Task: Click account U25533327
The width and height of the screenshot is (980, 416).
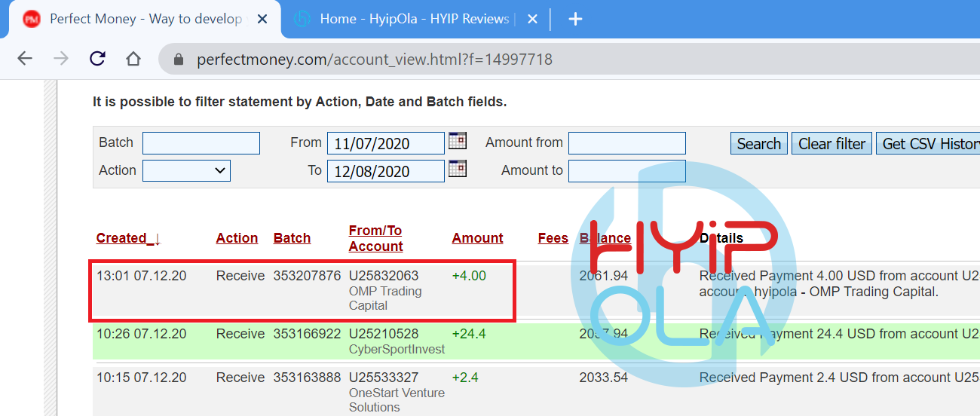Action: tap(384, 378)
